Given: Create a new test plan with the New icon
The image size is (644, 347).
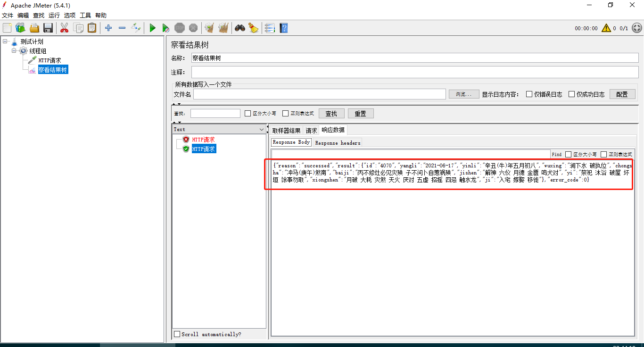Looking at the screenshot, I should tap(7, 28).
